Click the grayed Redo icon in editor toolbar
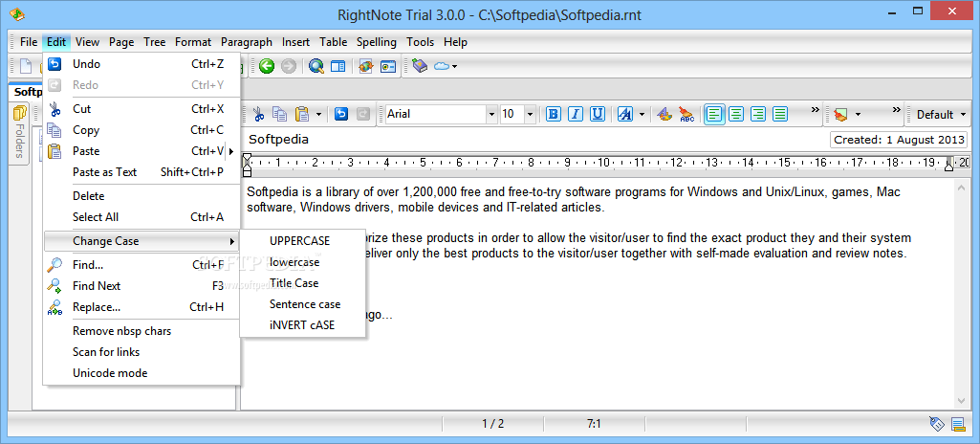Viewport: 980px width, 444px height. 362,114
